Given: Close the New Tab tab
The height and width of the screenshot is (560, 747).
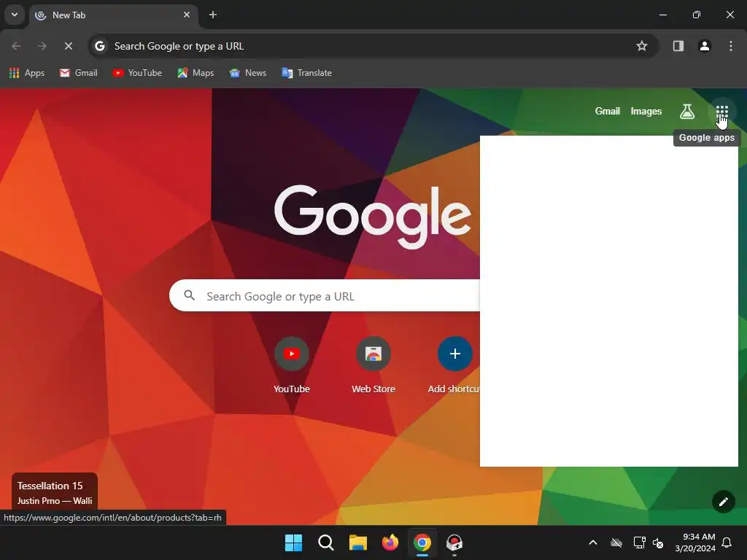Looking at the screenshot, I should (187, 15).
